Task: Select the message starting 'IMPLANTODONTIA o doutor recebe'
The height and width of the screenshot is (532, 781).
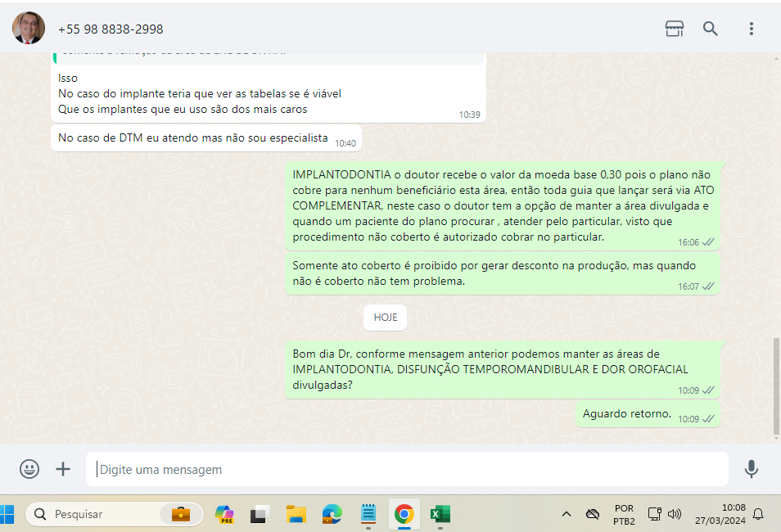Action: coord(503,205)
